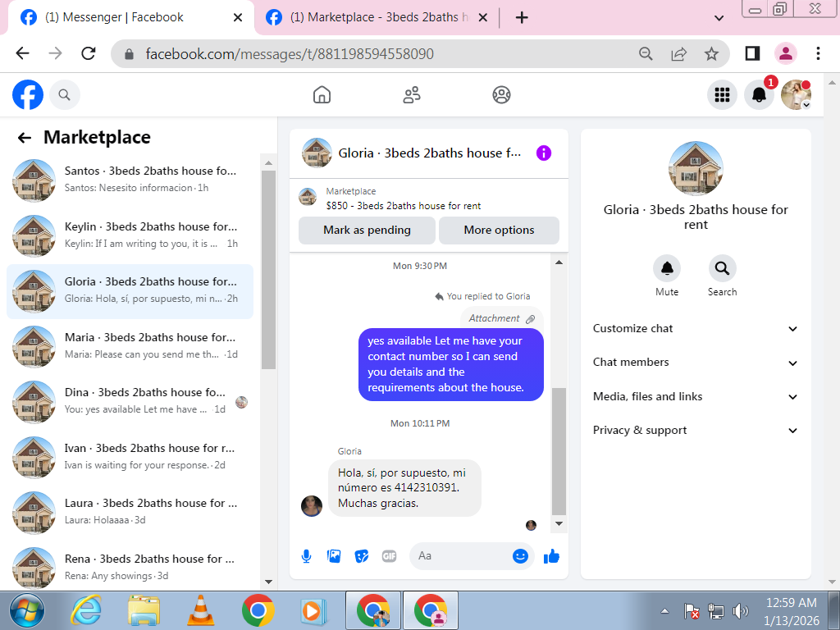Open the Attachment reply link
Viewport: 840px width, 630px height.
point(501,318)
